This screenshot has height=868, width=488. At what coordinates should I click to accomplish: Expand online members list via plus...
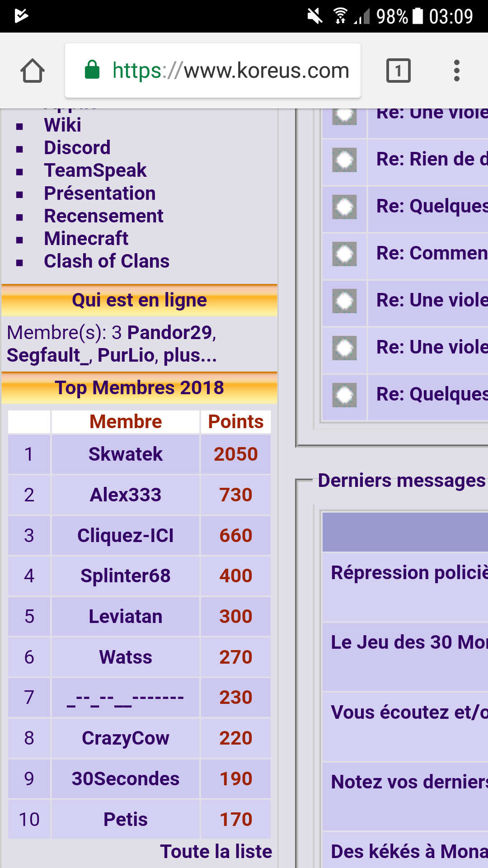pyautogui.click(x=190, y=355)
